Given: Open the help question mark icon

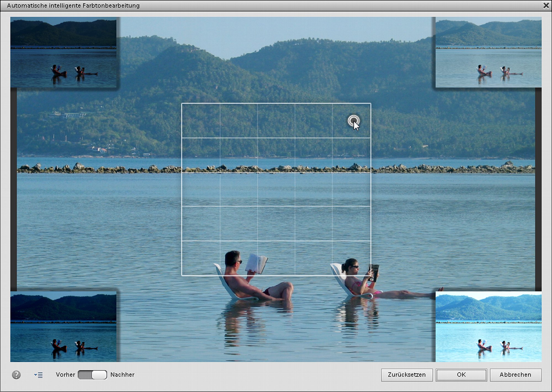Looking at the screenshot, I should pyautogui.click(x=16, y=375).
